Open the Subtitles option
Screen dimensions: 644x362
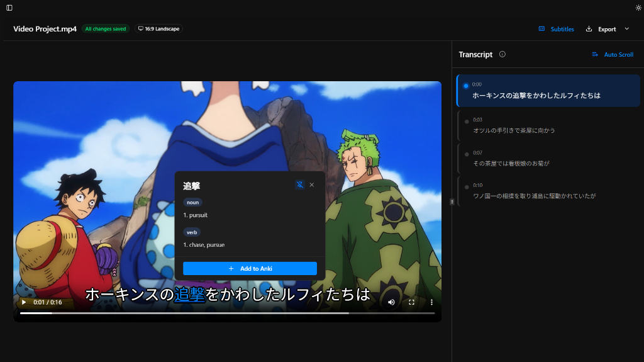[x=557, y=29]
